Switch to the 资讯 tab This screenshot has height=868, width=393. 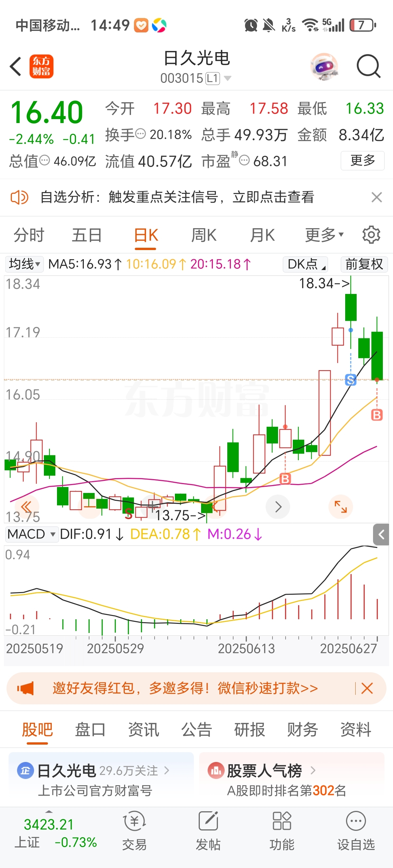pos(143,730)
